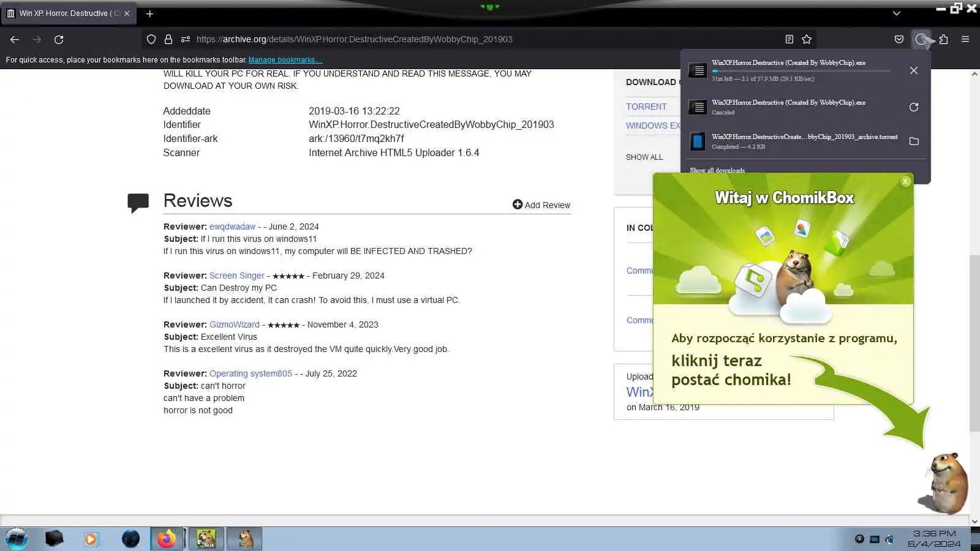Launch the media player taskbar icon

coord(91,539)
